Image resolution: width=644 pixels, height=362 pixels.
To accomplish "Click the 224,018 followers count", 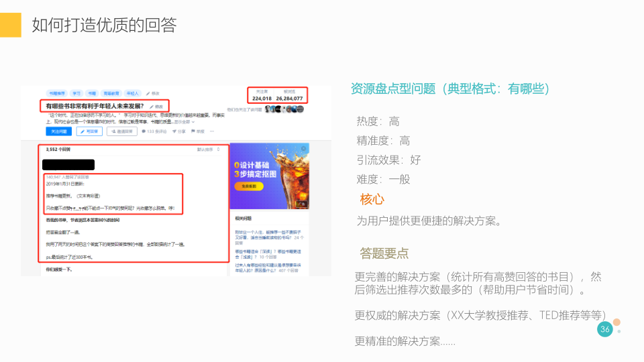I will [262, 99].
